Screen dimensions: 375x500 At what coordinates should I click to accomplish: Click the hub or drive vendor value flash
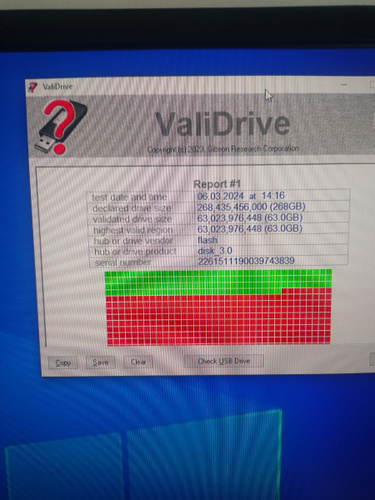pyautogui.click(x=207, y=240)
